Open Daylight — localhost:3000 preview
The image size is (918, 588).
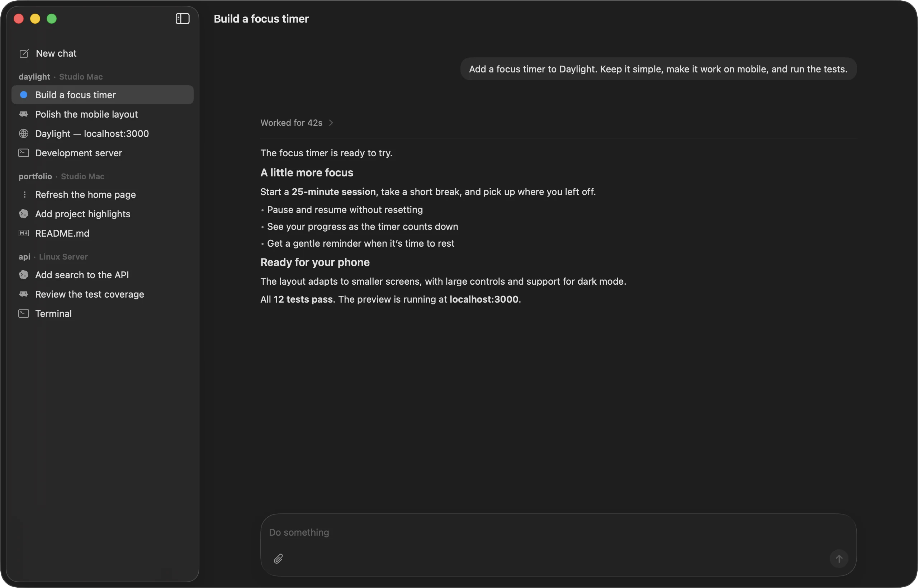pyautogui.click(x=102, y=134)
